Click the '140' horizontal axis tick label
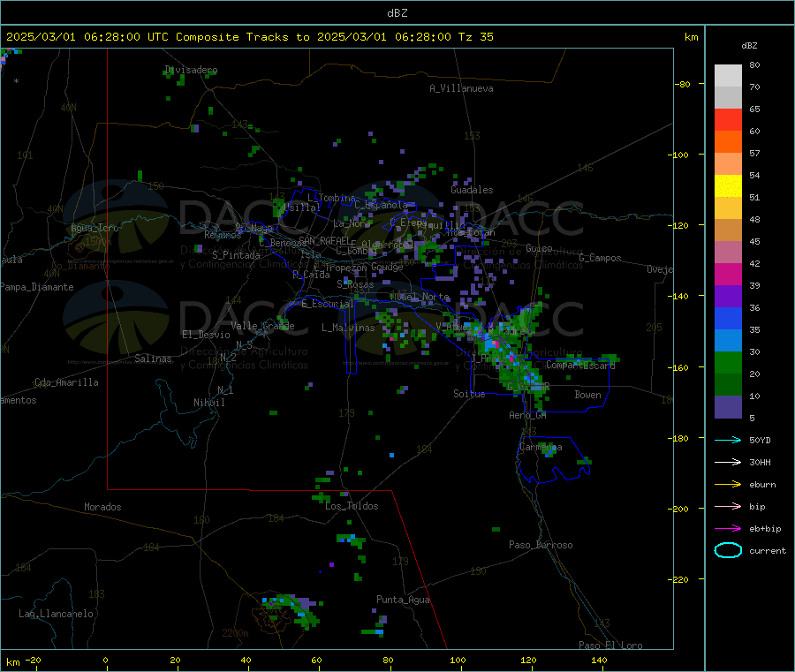The image size is (795, 672). [x=599, y=660]
